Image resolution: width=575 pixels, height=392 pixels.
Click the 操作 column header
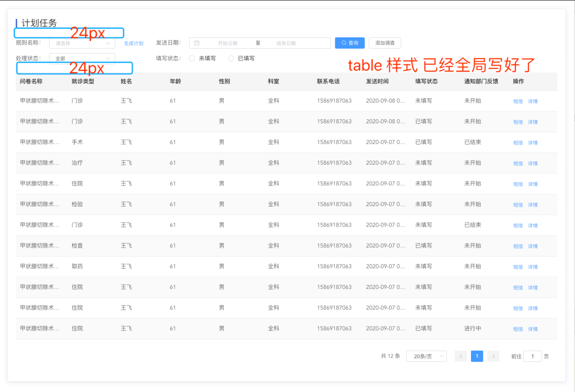tap(518, 81)
